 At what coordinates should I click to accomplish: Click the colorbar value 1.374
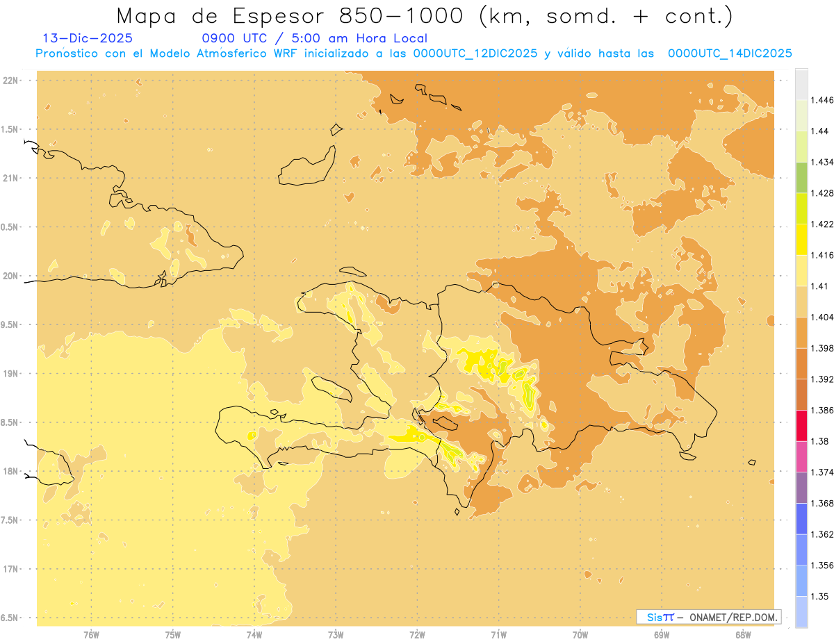pyautogui.click(x=823, y=472)
